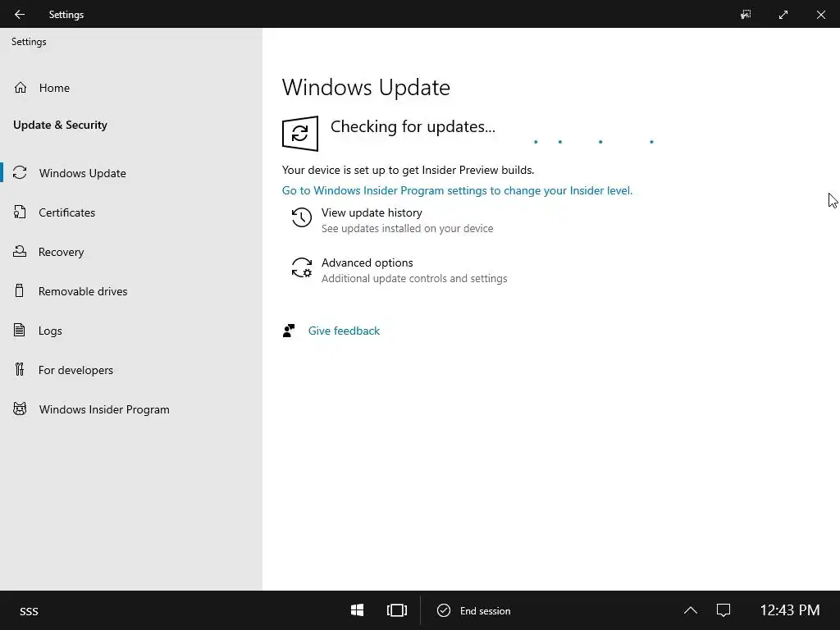Click "Additional update controls and settings" text
This screenshot has height=630, width=840.
click(x=414, y=279)
